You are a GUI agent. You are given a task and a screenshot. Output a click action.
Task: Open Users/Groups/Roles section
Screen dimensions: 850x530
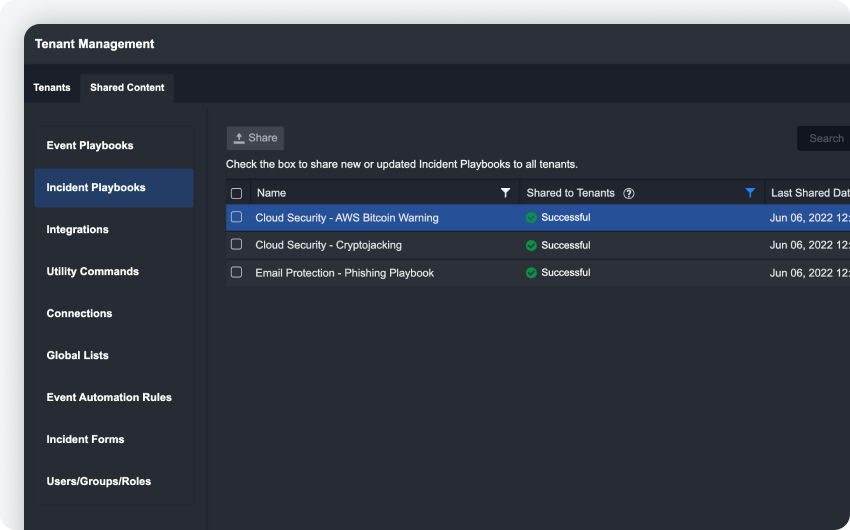point(99,482)
